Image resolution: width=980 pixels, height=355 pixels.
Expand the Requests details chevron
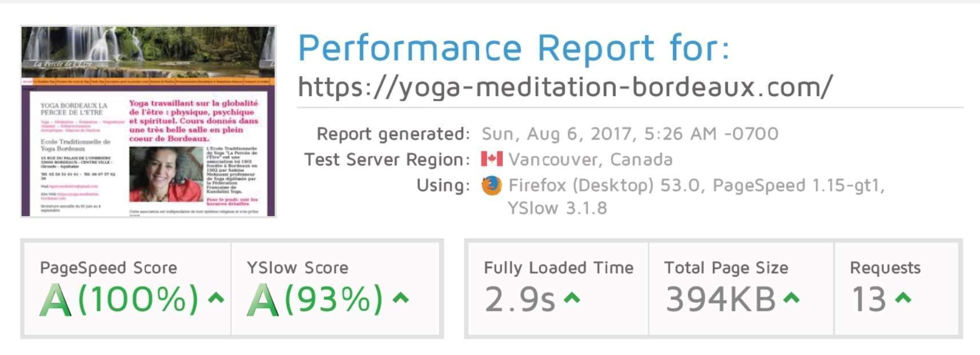(x=903, y=298)
